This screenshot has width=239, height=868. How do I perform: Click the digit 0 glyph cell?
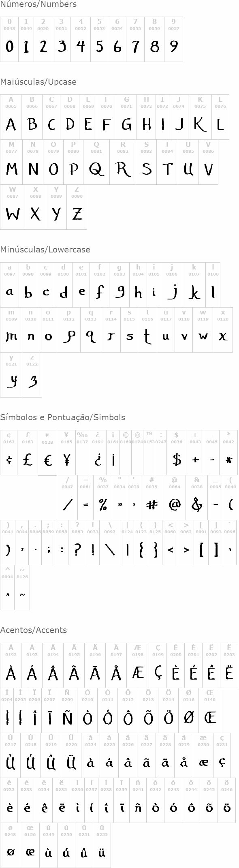tap(9, 39)
